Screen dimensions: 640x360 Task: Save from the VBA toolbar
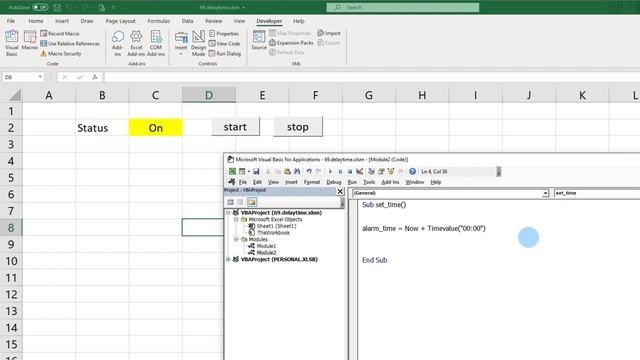256,171
